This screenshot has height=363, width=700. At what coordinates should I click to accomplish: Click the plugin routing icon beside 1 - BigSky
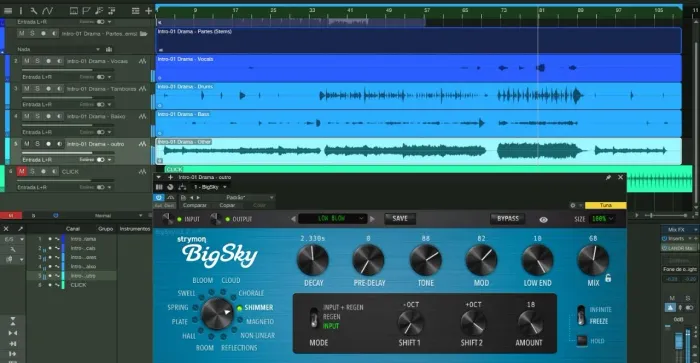(x=182, y=187)
